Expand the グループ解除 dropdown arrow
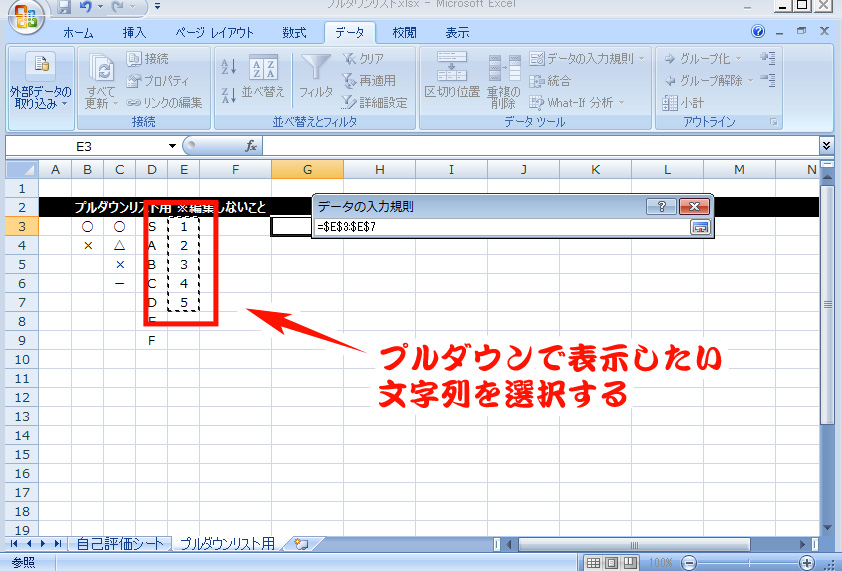 (x=751, y=81)
